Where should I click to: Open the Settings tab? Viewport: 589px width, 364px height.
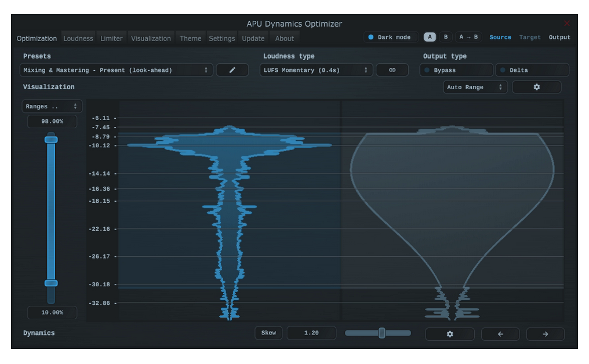click(x=221, y=38)
